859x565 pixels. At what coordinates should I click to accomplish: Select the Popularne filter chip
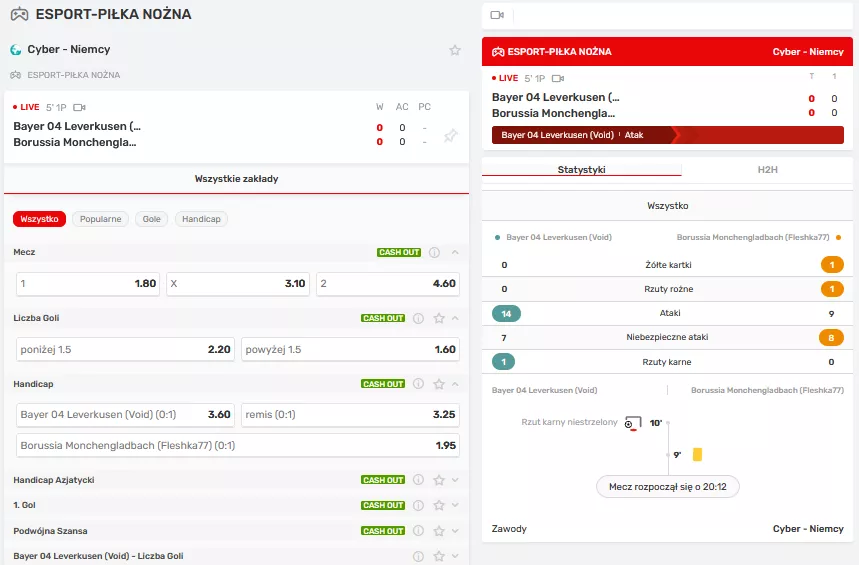point(101,219)
